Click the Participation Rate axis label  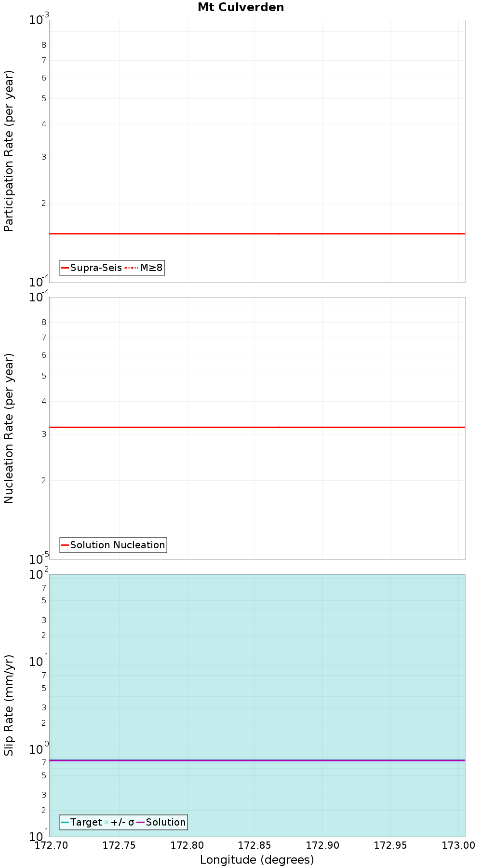click(x=9, y=151)
